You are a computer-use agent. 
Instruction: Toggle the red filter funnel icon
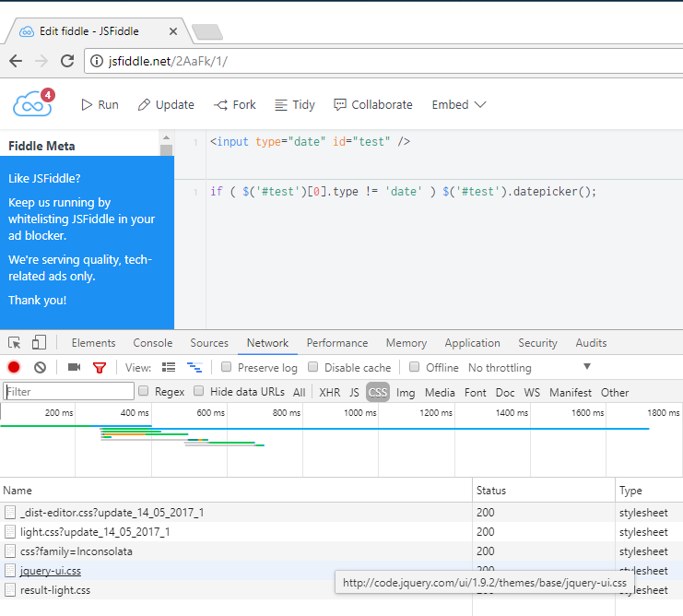[x=100, y=368]
